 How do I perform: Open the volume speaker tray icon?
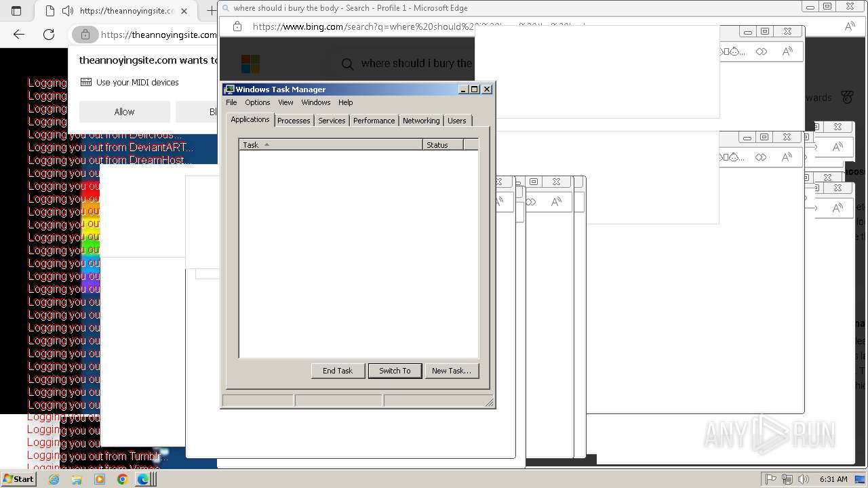pyautogui.click(x=804, y=479)
